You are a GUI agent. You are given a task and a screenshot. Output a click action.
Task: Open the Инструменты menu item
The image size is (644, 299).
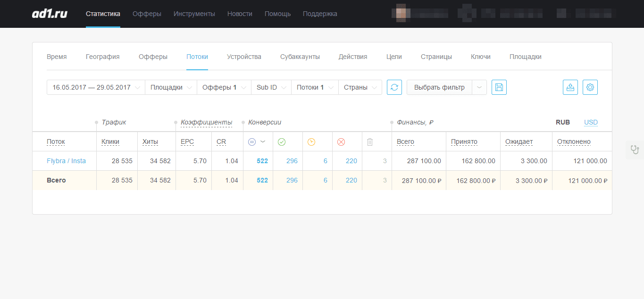click(194, 14)
